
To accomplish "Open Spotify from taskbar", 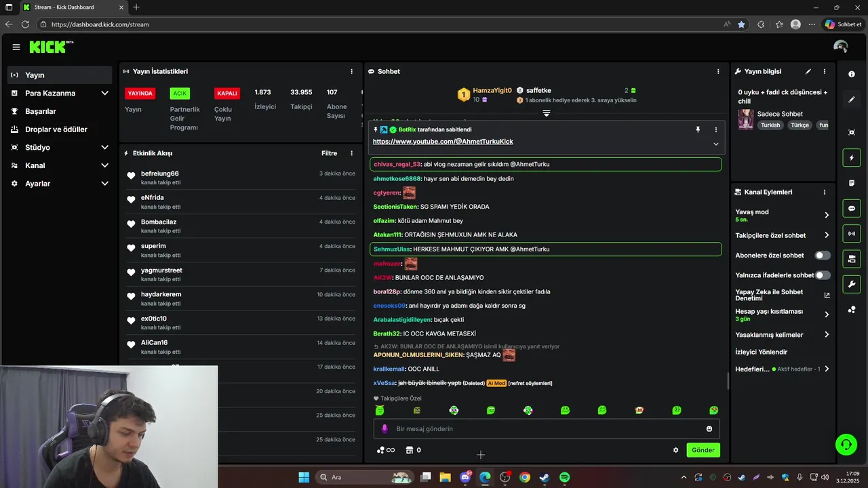I will (x=564, y=477).
